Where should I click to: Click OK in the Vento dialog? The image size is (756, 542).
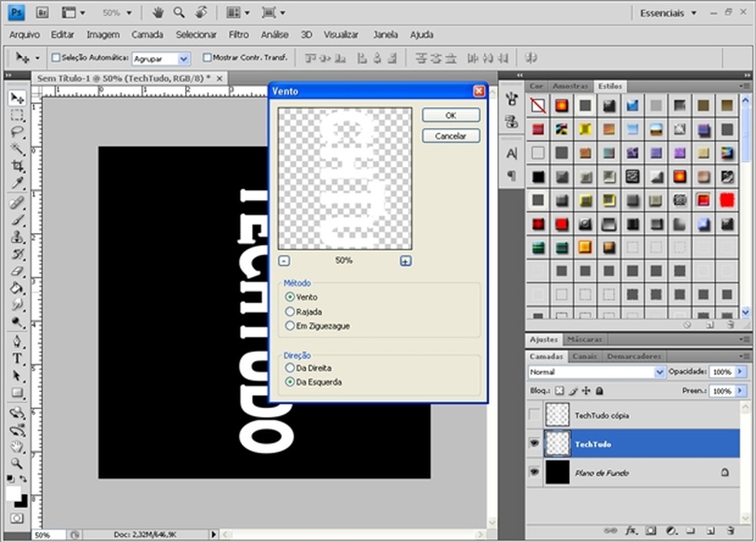451,115
